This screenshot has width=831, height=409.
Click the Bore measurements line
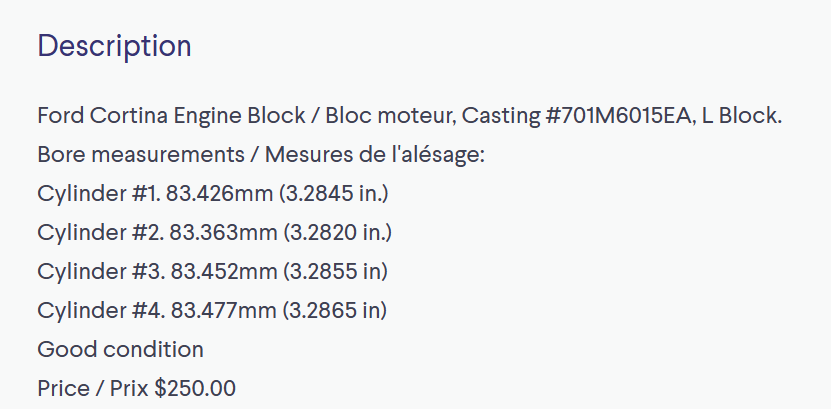(x=261, y=155)
